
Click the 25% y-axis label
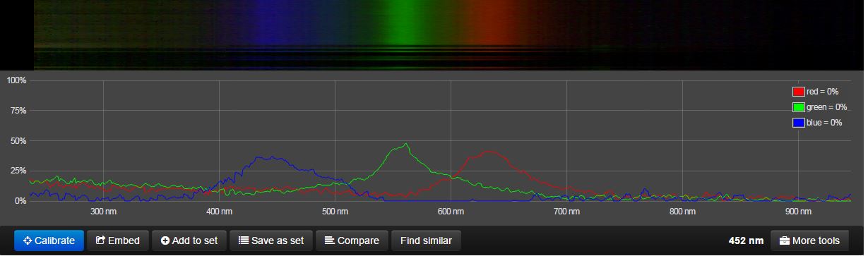click(18, 171)
